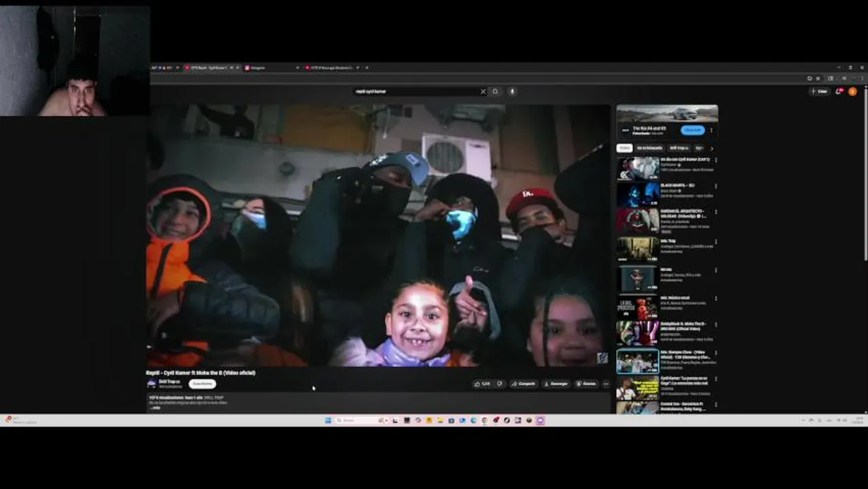Screen dimensions: 868x489
Task: Click the Descargar download button
Action: click(x=556, y=384)
